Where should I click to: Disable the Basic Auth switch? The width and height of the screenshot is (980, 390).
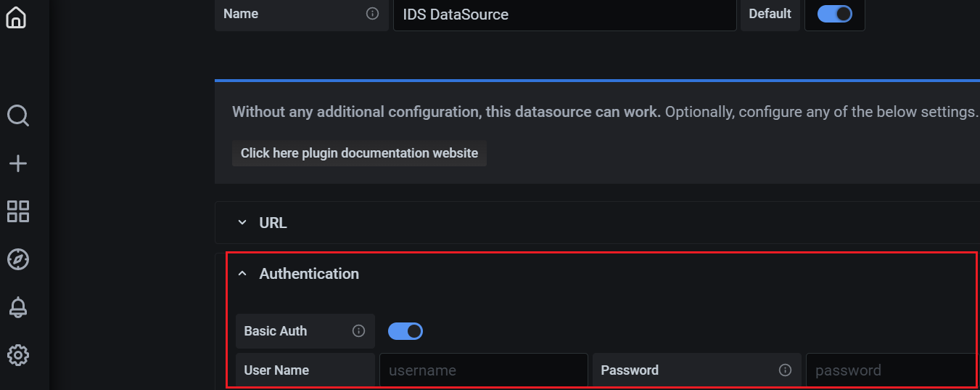point(405,331)
